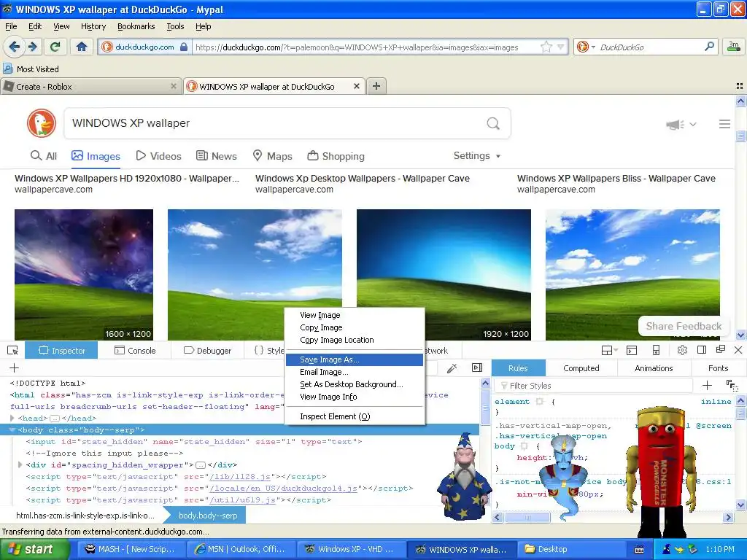This screenshot has width=747, height=560.
Task: Add a new rule with the plus icon
Action: (707, 385)
